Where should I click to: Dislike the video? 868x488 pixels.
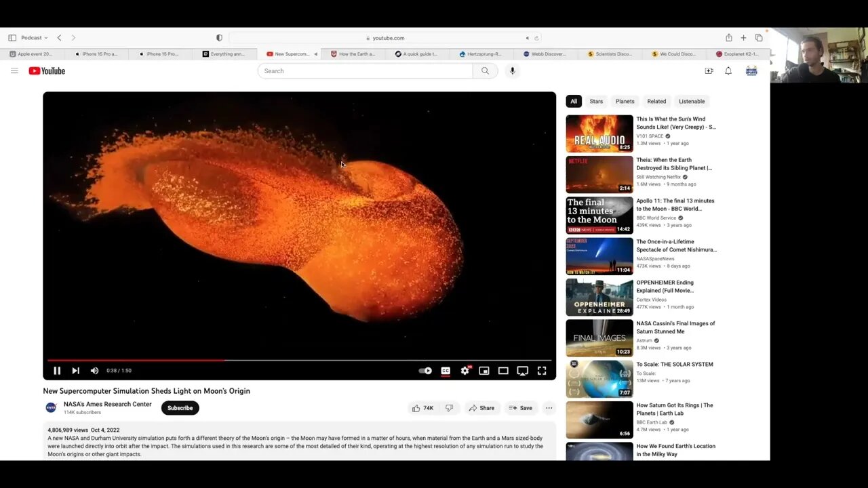449,408
